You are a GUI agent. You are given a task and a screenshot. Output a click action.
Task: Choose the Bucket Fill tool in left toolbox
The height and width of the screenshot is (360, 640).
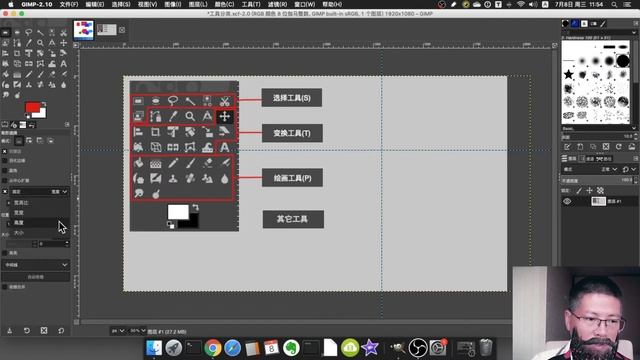click(6, 75)
